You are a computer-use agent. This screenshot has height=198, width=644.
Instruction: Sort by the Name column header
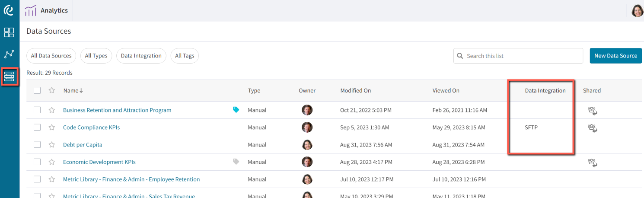point(73,90)
